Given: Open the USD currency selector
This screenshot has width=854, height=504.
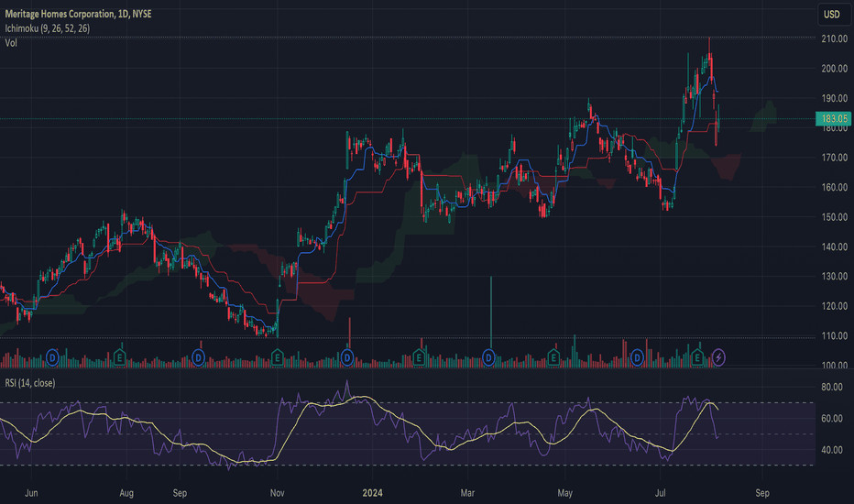Looking at the screenshot, I should point(833,14).
